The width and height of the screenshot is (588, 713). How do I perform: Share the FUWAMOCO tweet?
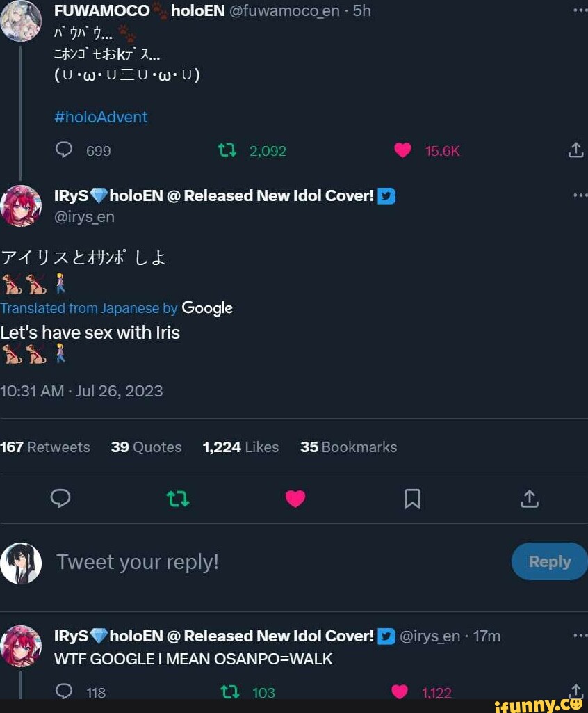[575, 150]
